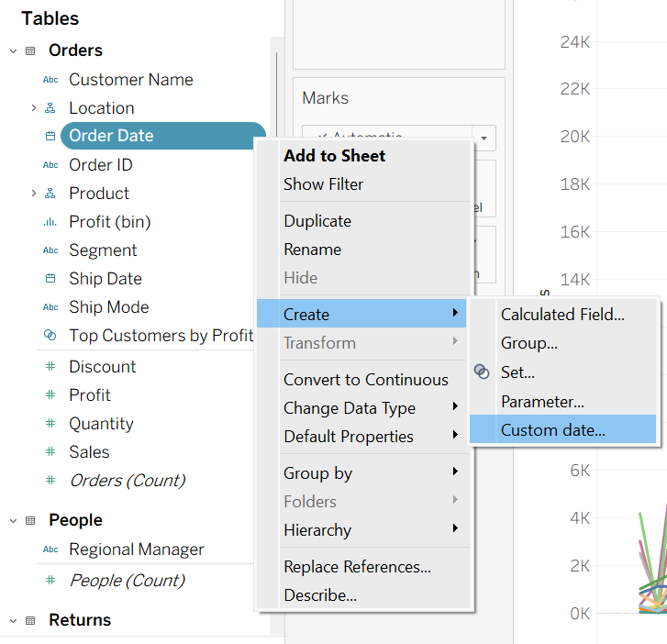Expand the Product hierarchy
The height and width of the screenshot is (644, 667).
(34, 194)
